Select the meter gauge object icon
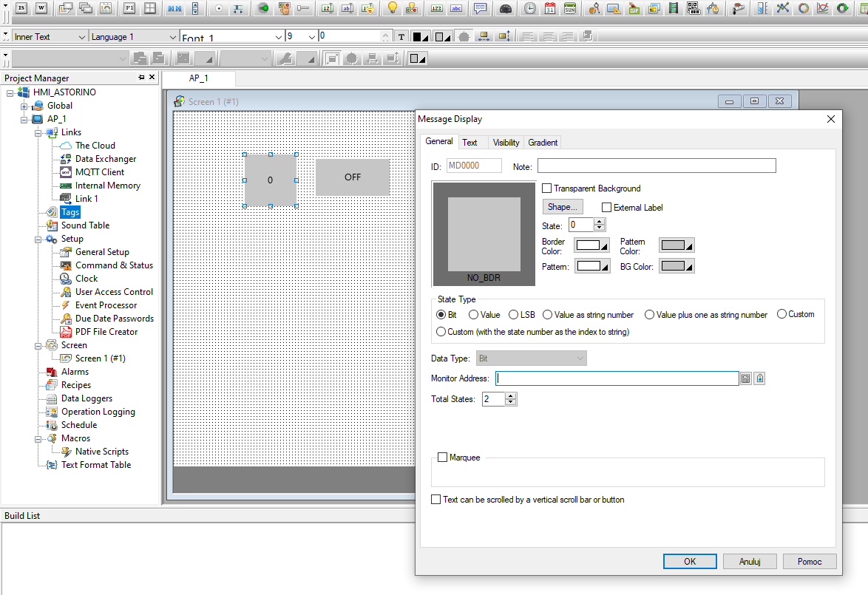868x595 pixels. [506, 8]
